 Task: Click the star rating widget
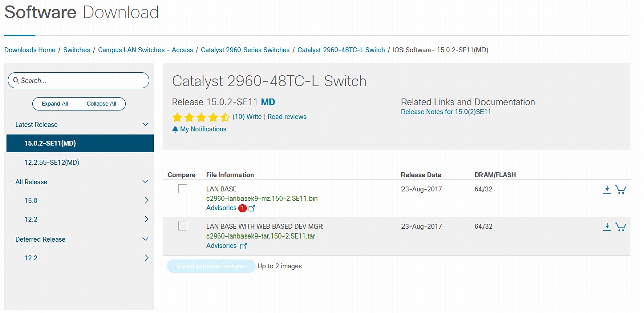pos(201,117)
